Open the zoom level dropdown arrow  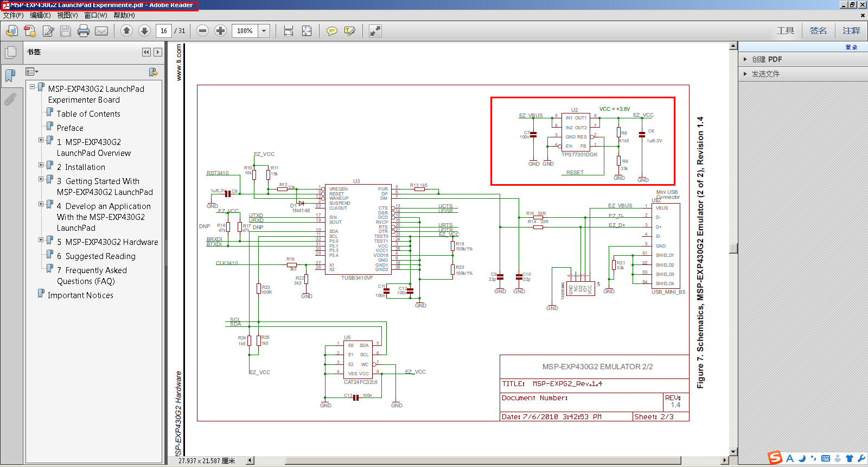264,31
